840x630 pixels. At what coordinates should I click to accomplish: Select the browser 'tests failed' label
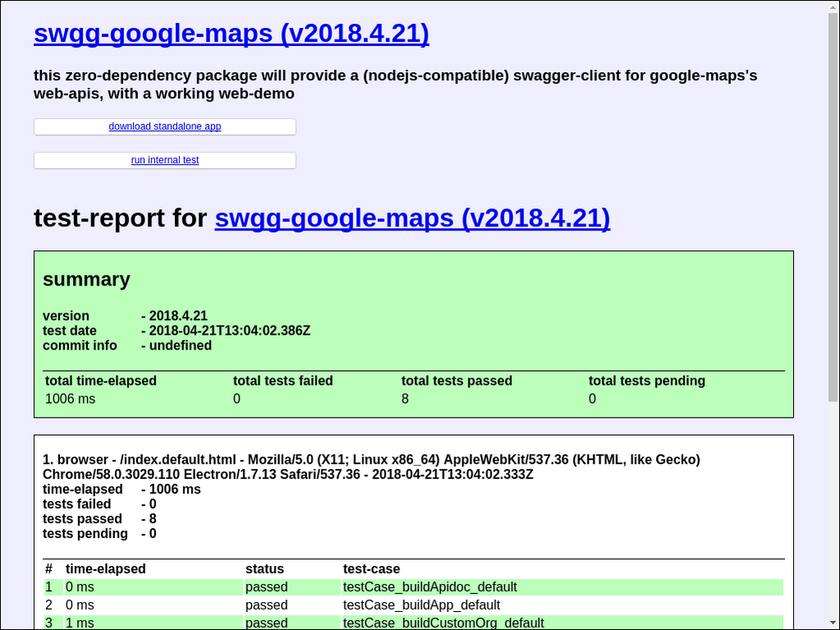click(x=77, y=504)
